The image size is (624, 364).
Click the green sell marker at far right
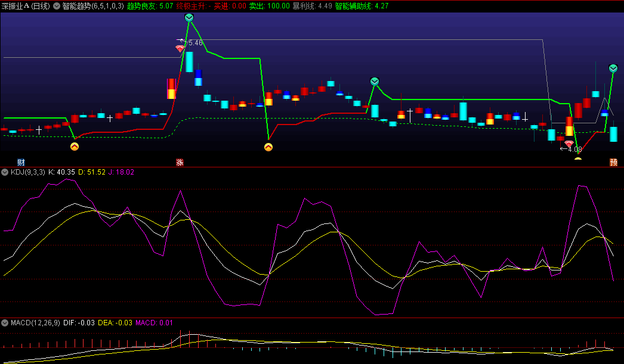coord(613,69)
